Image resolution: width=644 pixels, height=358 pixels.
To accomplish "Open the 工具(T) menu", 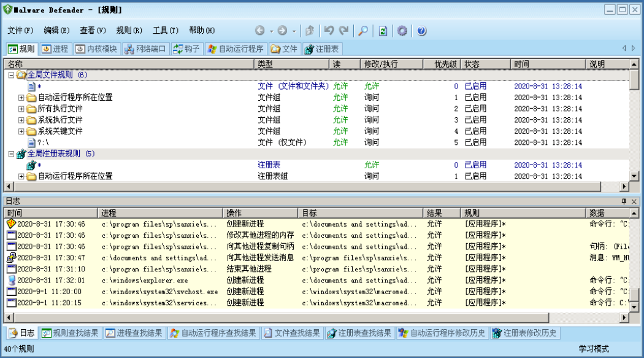I will point(166,31).
